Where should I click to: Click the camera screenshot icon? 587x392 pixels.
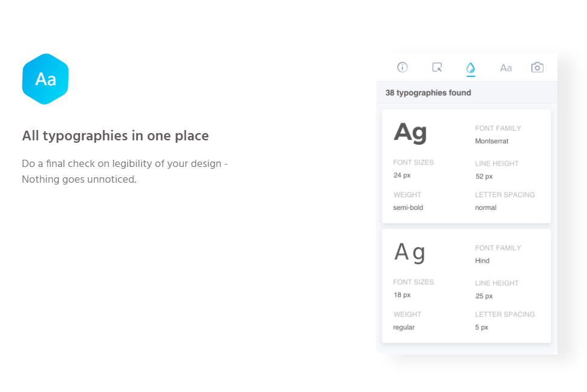point(537,67)
